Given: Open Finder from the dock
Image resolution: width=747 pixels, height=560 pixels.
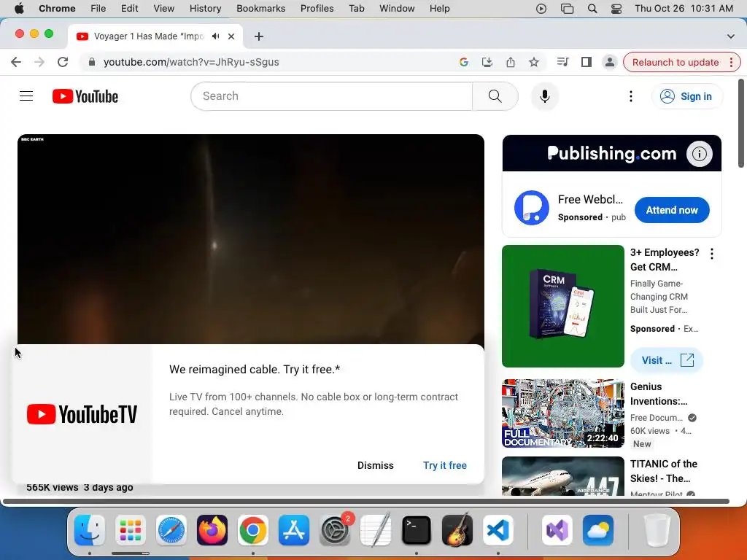Looking at the screenshot, I should click(90, 530).
